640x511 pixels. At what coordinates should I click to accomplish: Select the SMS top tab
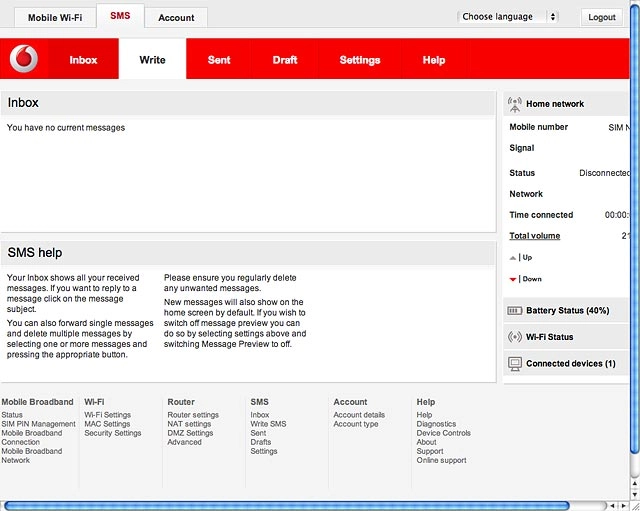coord(120,16)
